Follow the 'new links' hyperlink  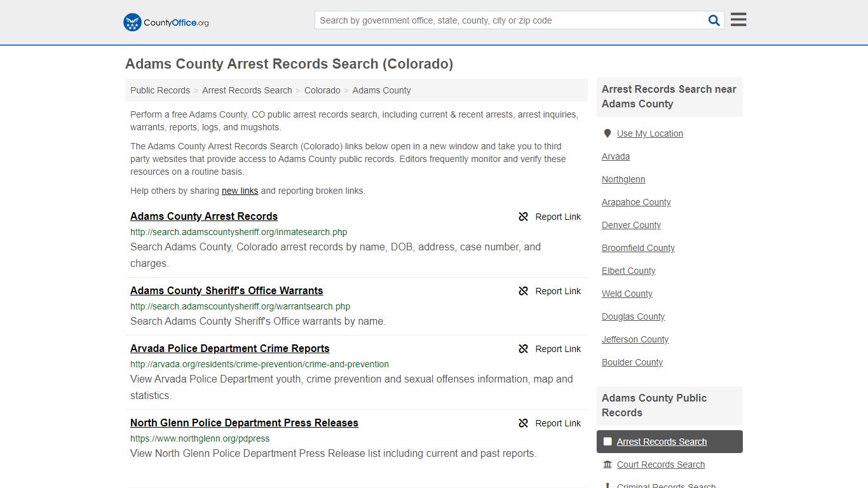point(240,191)
